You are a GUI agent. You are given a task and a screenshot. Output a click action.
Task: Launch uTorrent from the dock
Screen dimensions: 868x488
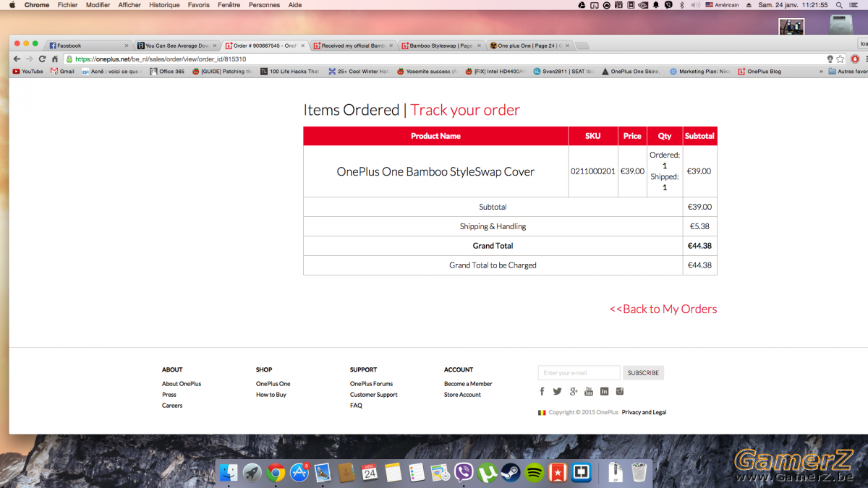(488, 473)
